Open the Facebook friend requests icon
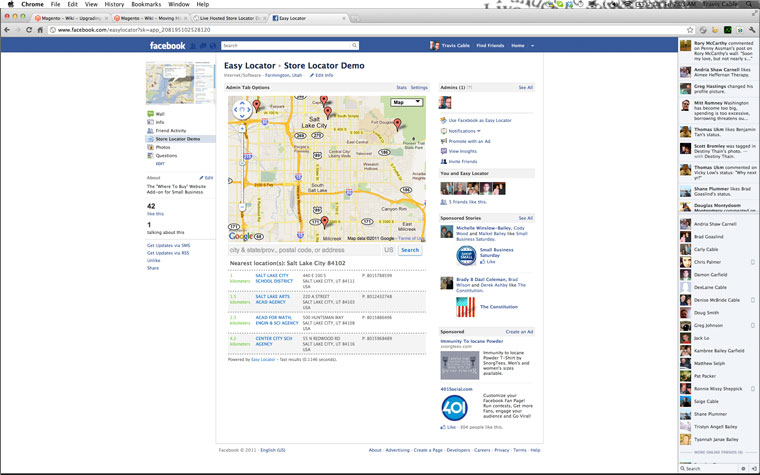The height and width of the screenshot is (475, 760). [193, 46]
